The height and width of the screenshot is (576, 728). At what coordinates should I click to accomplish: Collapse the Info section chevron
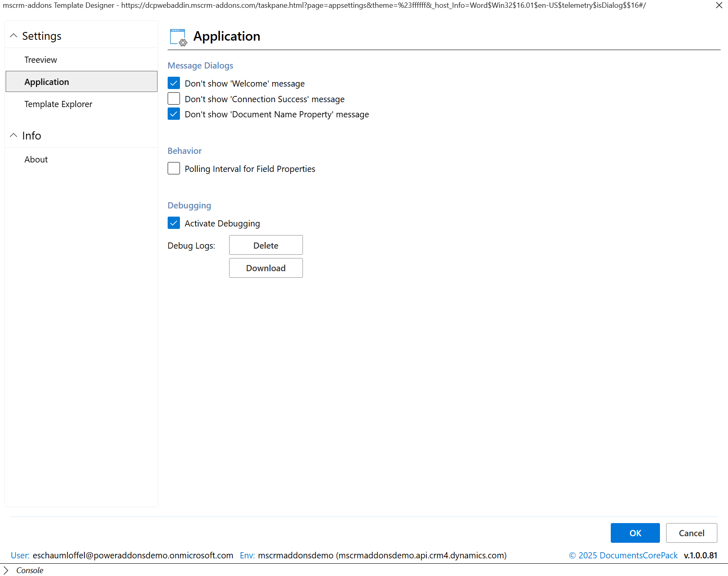tap(14, 135)
